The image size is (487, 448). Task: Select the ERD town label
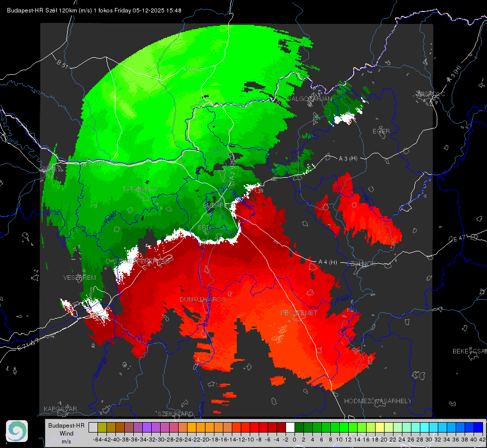(x=204, y=227)
